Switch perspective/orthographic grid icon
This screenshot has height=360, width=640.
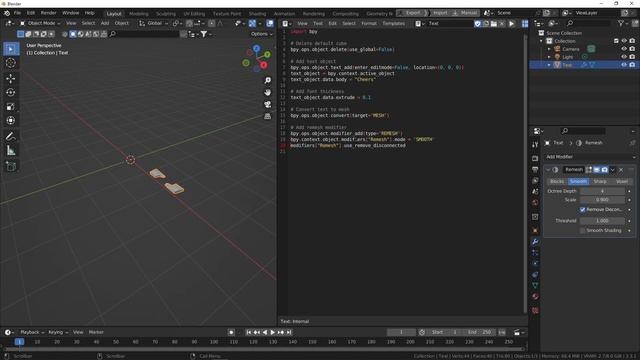267,116
